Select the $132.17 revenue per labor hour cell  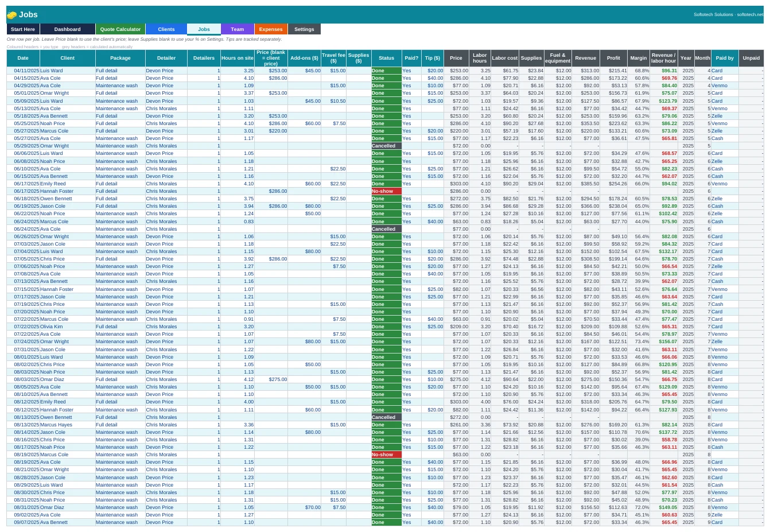pos(663,251)
